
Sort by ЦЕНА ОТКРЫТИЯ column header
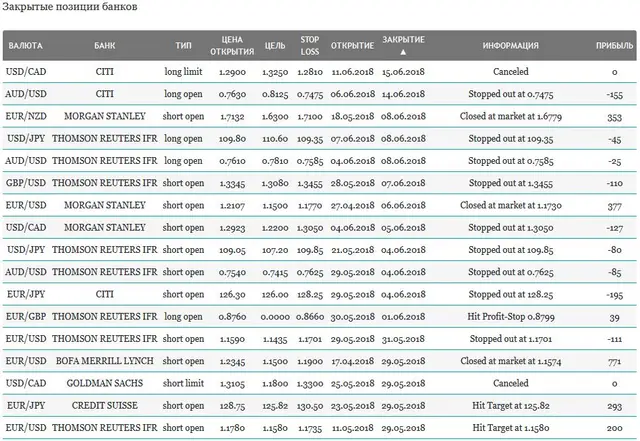pos(232,46)
